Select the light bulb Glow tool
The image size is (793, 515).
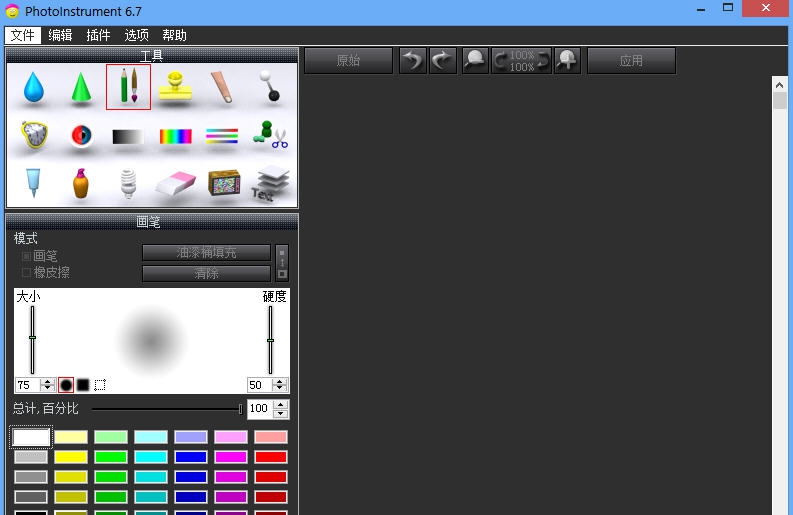pyautogui.click(x=128, y=183)
